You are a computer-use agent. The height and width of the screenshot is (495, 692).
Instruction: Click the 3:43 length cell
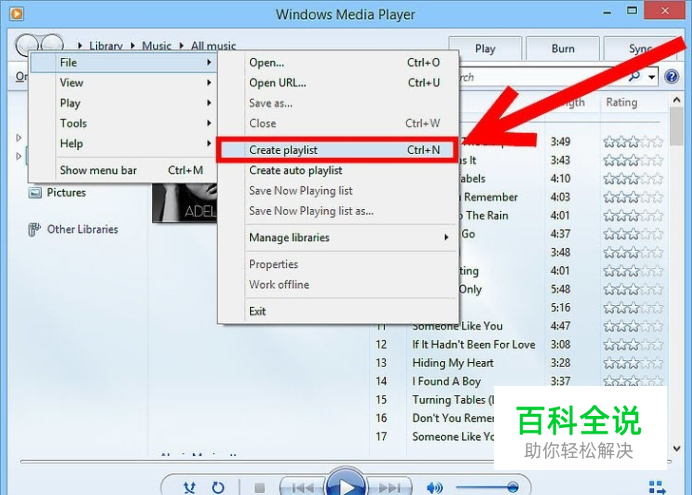pyautogui.click(x=560, y=160)
